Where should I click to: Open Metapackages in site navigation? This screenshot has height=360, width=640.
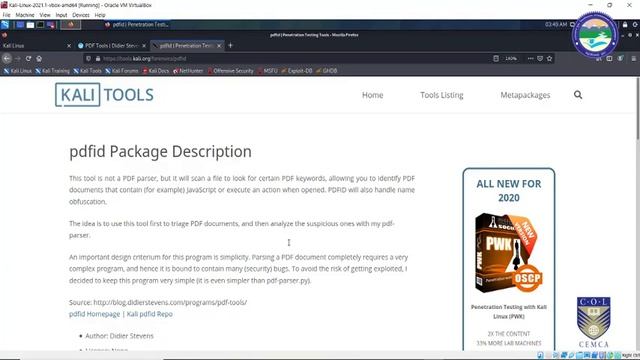[x=525, y=95]
